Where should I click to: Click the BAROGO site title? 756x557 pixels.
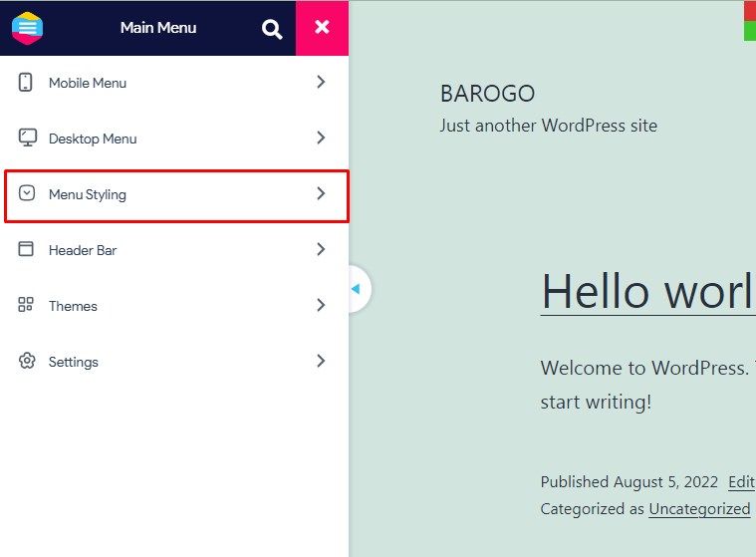487,94
